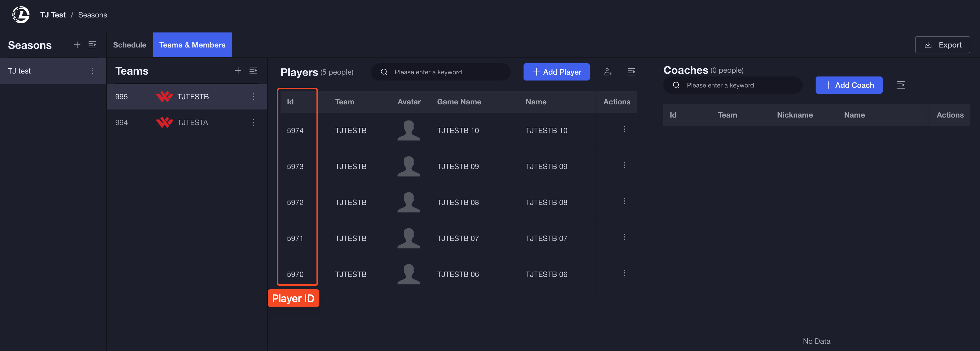Open options menu for team TJTESTB
980x351 pixels.
253,97
